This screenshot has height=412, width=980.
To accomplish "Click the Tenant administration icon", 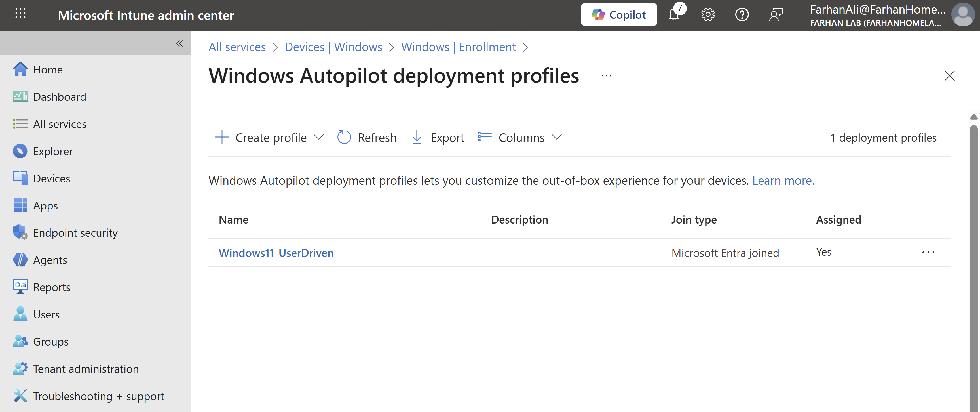I will point(20,369).
